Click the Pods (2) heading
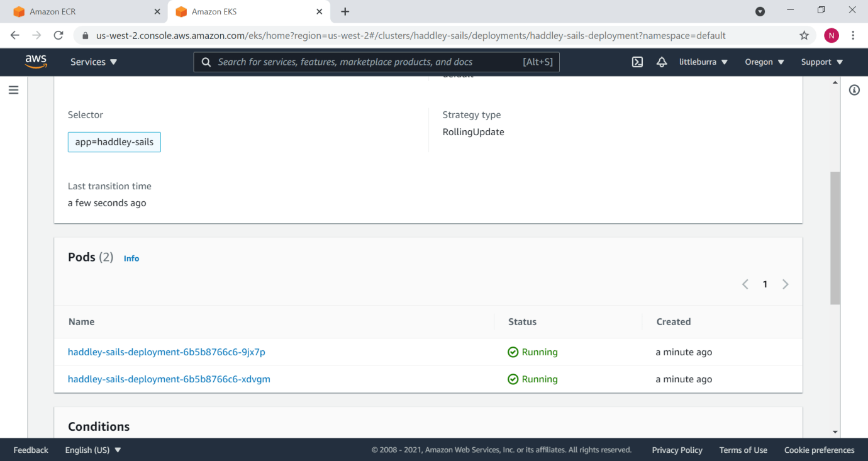This screenshot has width=868, height=461. [x=91, y=257]
